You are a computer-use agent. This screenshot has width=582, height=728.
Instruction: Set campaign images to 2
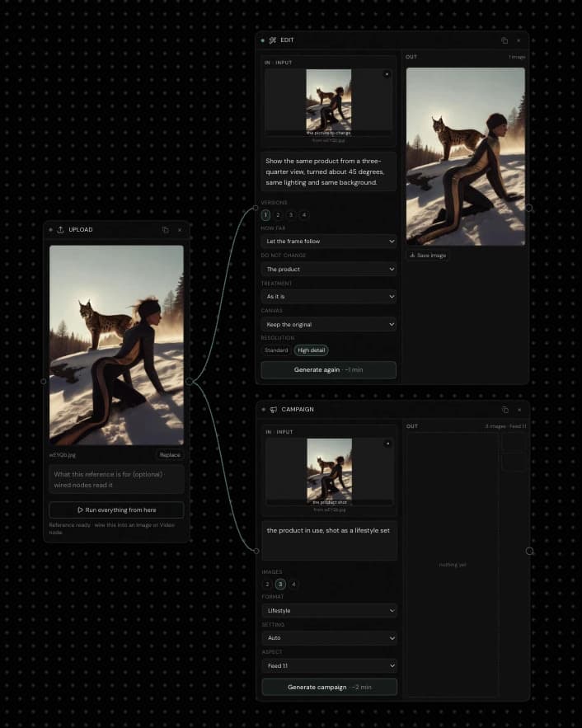267,584
